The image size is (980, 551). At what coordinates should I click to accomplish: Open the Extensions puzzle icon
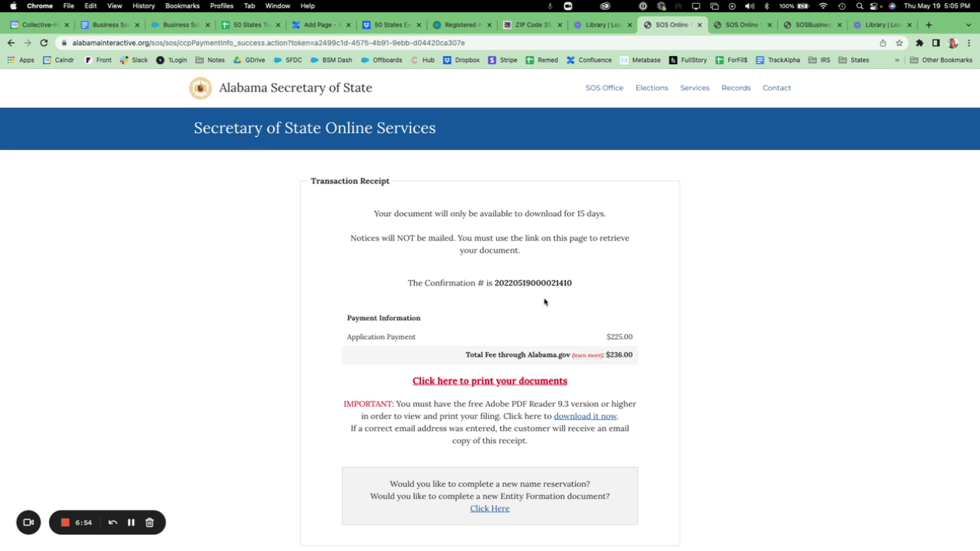coord(920,43)
